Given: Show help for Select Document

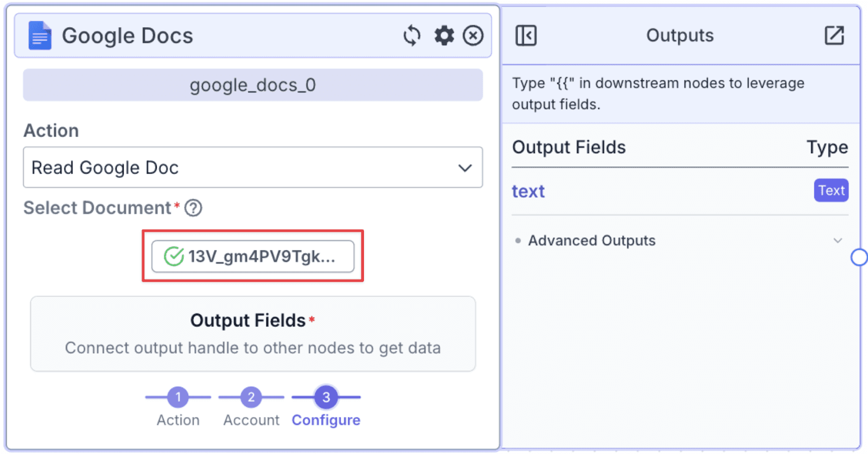Looking at the screenshot, I should [x=193, y=208].
